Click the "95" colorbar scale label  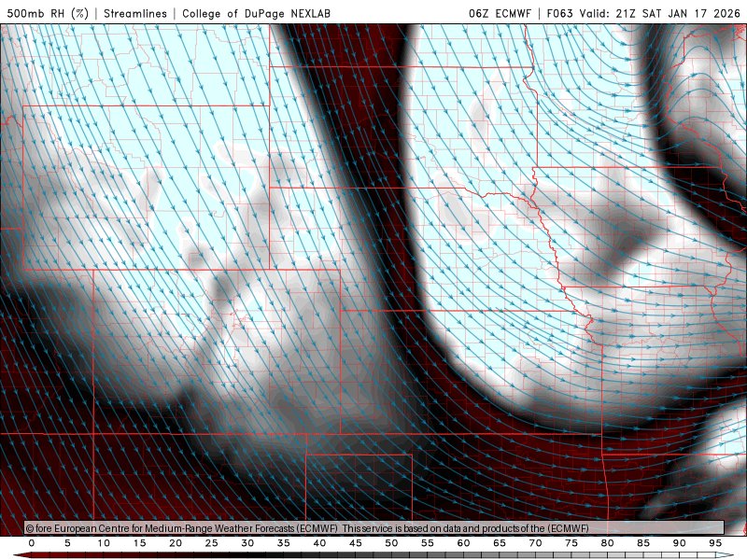pyautogui.click(x=715, y=543)
